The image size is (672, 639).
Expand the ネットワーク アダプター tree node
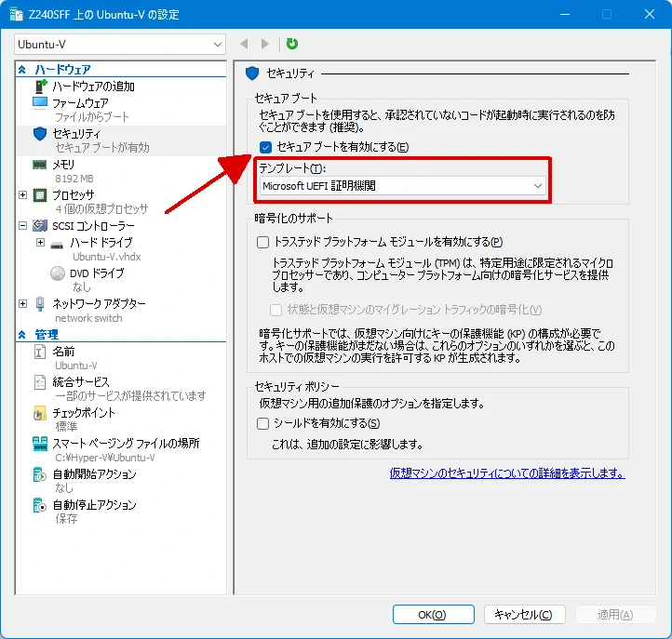[x=22, y=303]
